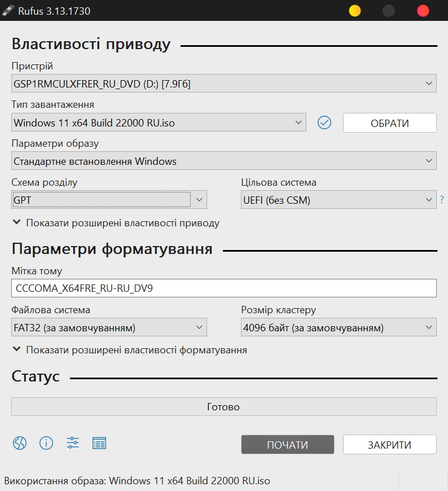Open the Параметри образу dropdown

point(224,161)
